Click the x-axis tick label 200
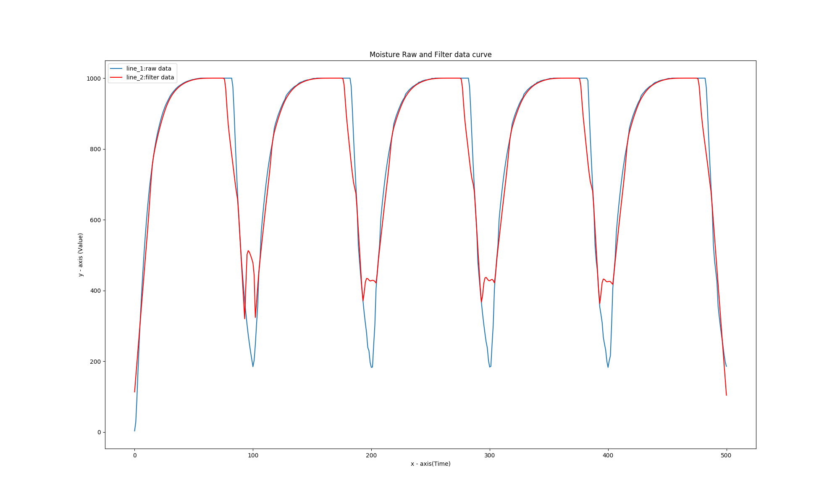The image size is (840, 504). click(x=371, y=455)
